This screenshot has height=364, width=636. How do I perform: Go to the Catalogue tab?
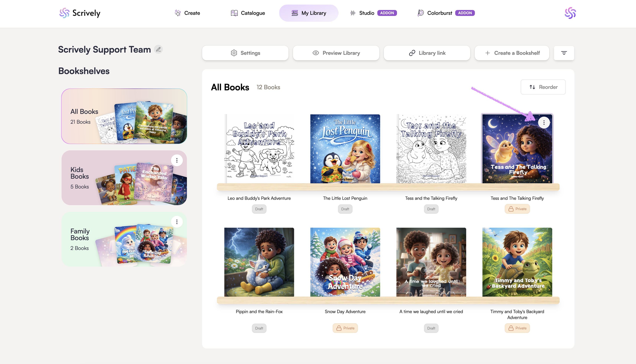click(248, 13)
